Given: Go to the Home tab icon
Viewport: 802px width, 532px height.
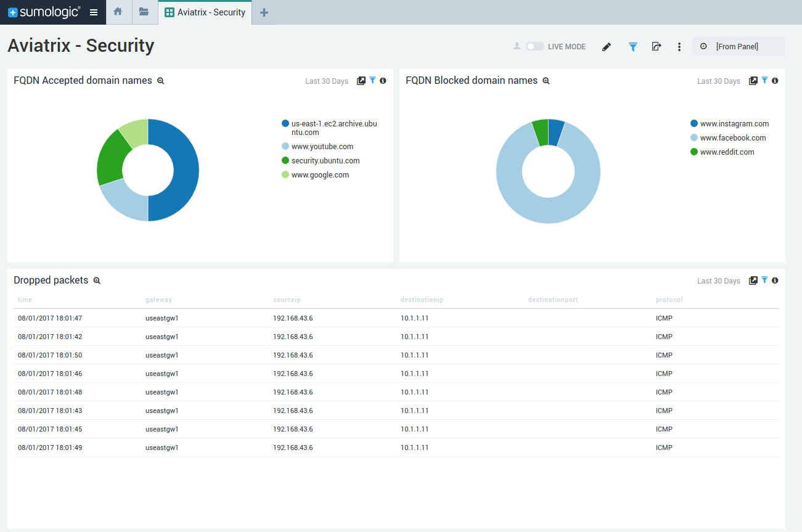Looking at the screenshot, I should [x=118, y=12].
